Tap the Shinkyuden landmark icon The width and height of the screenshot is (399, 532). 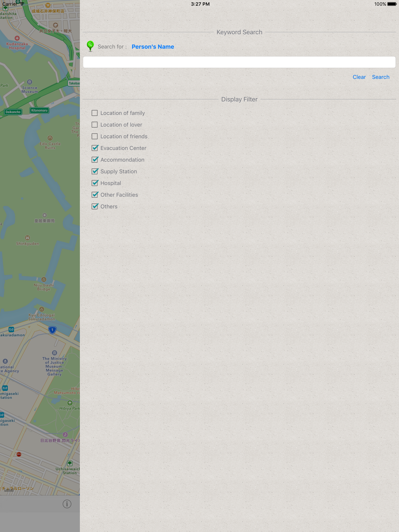pos(27,238)
